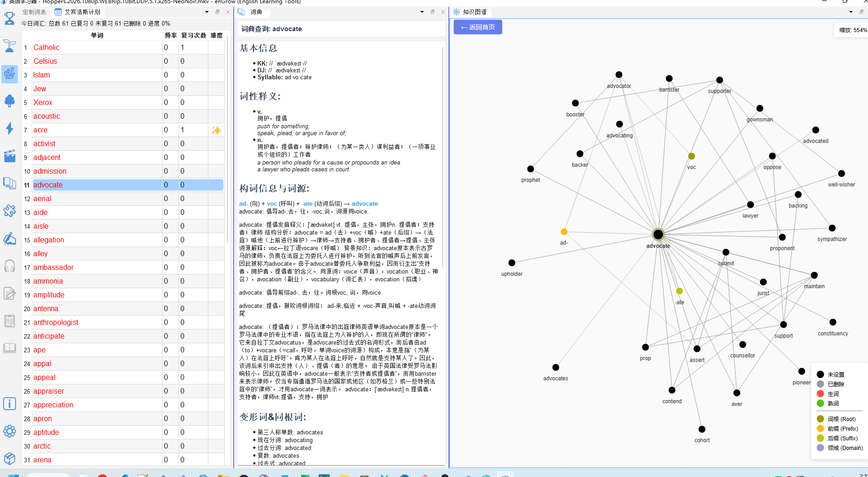Click the 词根 (Root) legend color dot
Image resolution: width=868 pixels, height=477 pixels.
820,419
